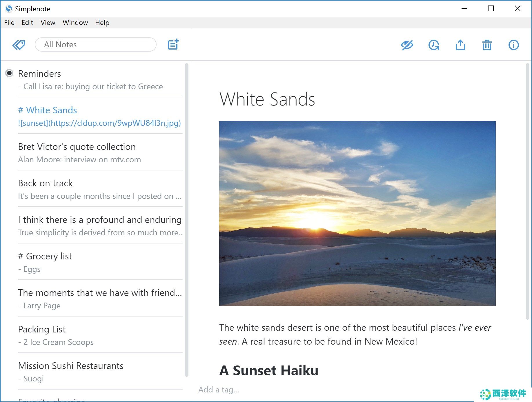Click the White Sands note heading
Image resolution: width=532 pixels, height=402 pixels.
[267, 99]
